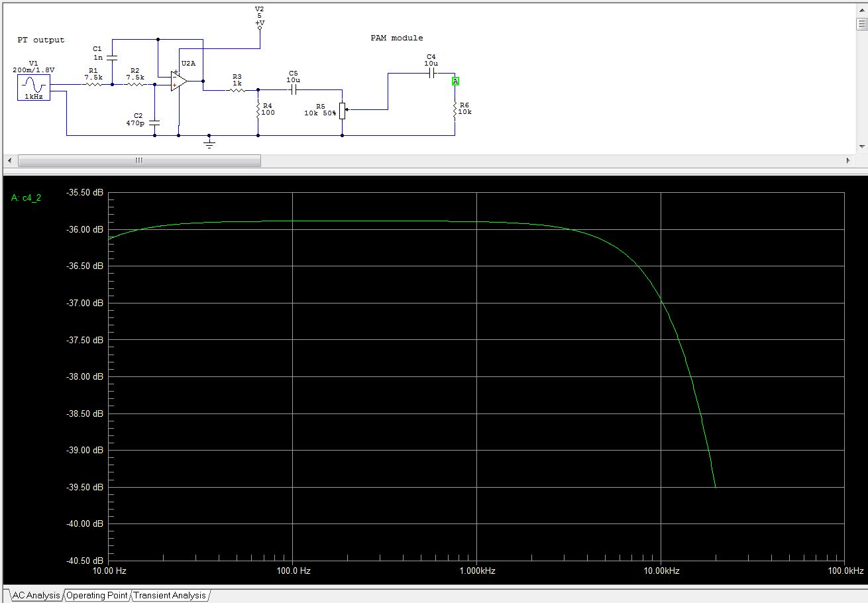
Task: Click the 'PT output' schematic label
Action: (x=41, y=40)
